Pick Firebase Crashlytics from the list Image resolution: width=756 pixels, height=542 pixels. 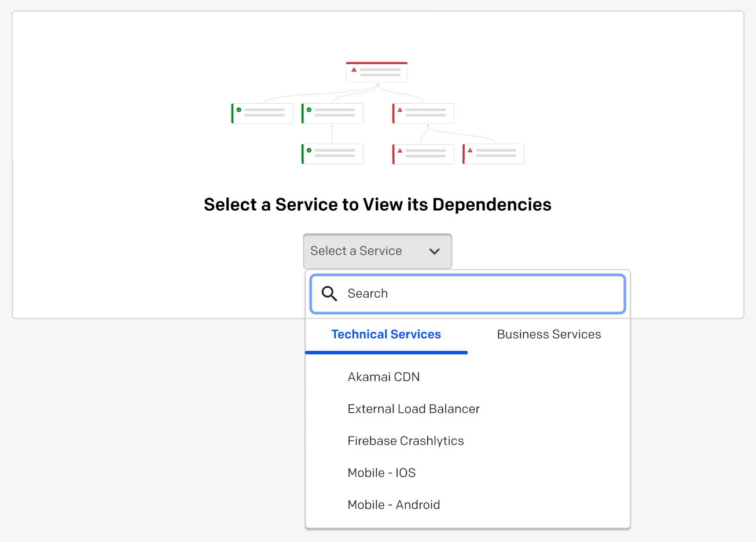pyautogui.click(x=406, y=441)
